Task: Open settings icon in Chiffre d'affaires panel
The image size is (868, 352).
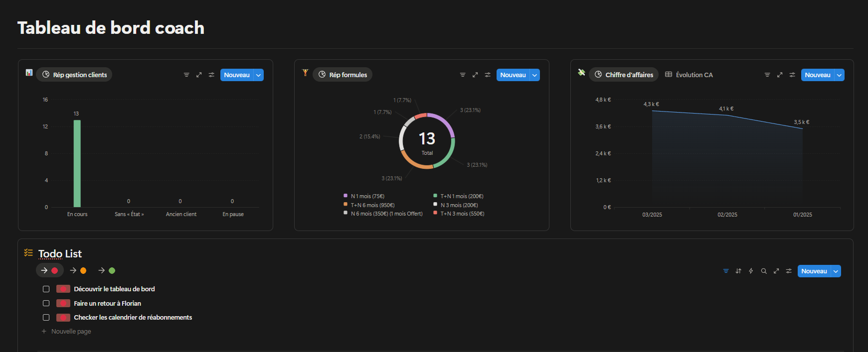Action: (x=792, y=75)
